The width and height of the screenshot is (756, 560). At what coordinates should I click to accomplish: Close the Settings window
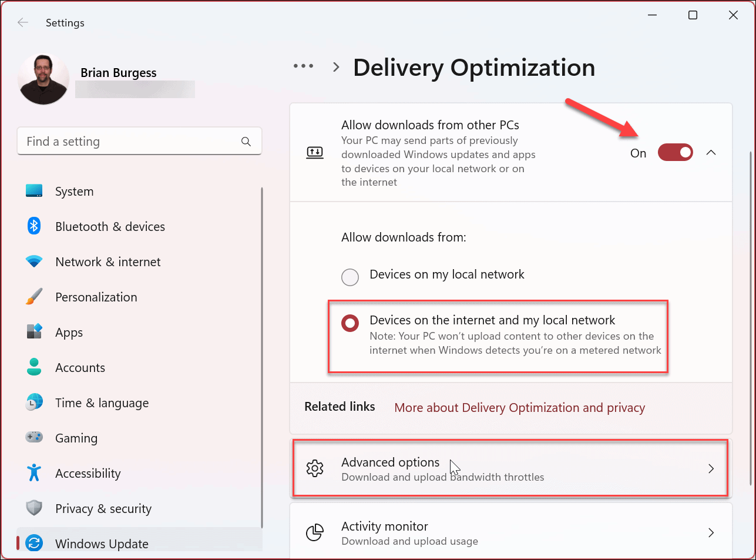pyautogui.click(x=733, y=15)
